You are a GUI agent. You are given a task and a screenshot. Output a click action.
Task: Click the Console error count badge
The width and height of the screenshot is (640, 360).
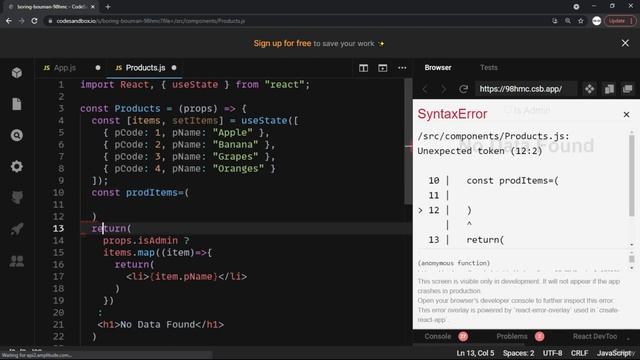pyautogui.click(x=463, y=336)
